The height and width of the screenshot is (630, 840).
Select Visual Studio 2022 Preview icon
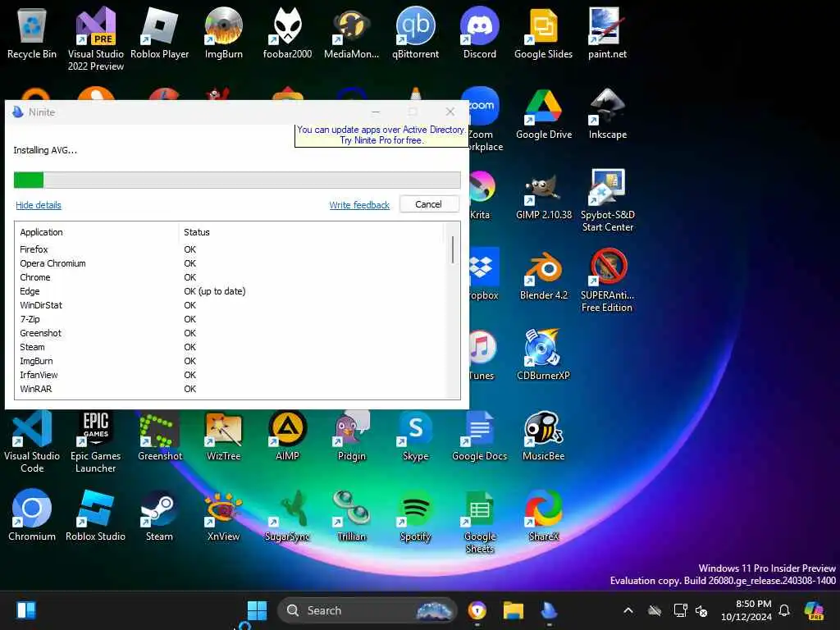pos(96,38)
